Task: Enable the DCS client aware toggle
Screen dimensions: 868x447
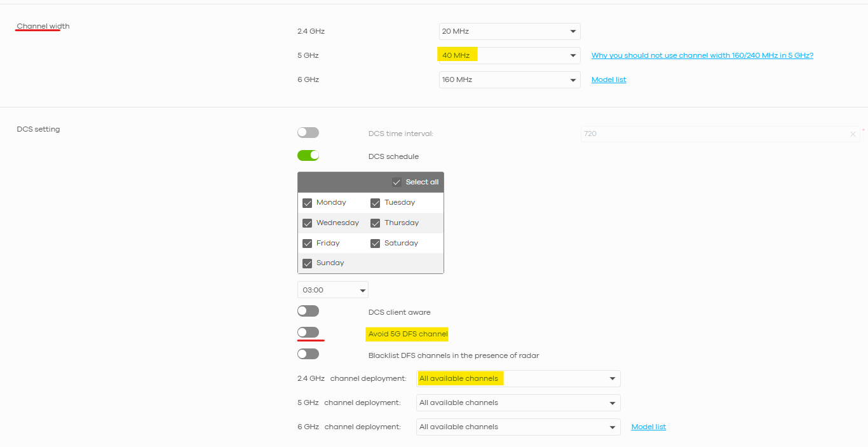Action: pos(308,311)
